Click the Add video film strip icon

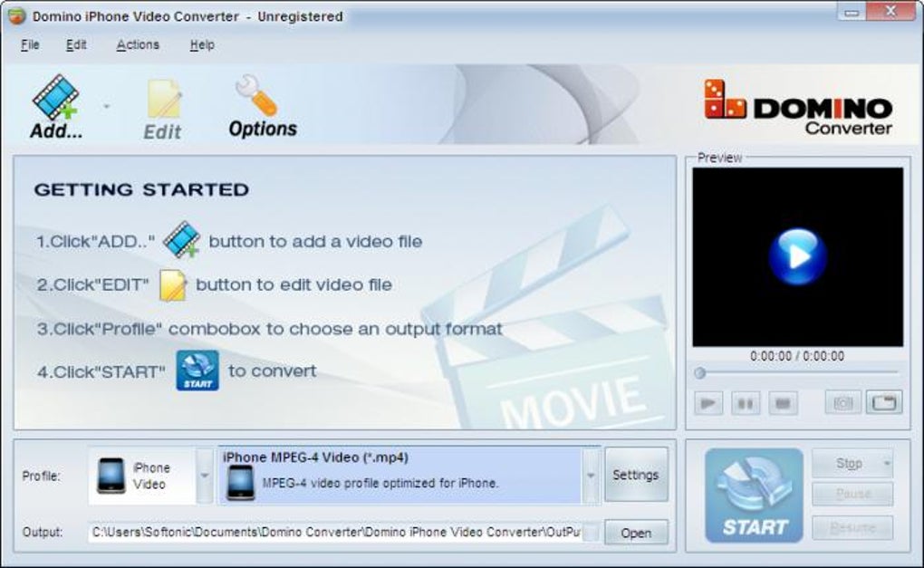click(56, 97)
